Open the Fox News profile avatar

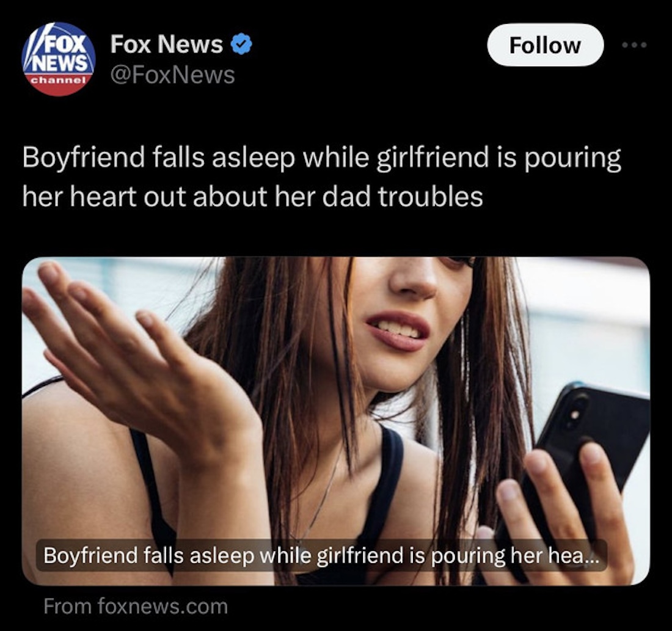click(x=58, y=59)
